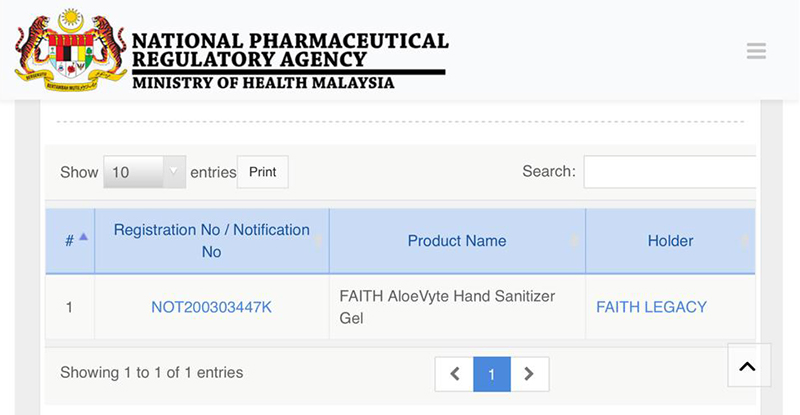Open the hamburger navigation menu
800x415 pixels.
pyautogui.click(x=756, y=51)
